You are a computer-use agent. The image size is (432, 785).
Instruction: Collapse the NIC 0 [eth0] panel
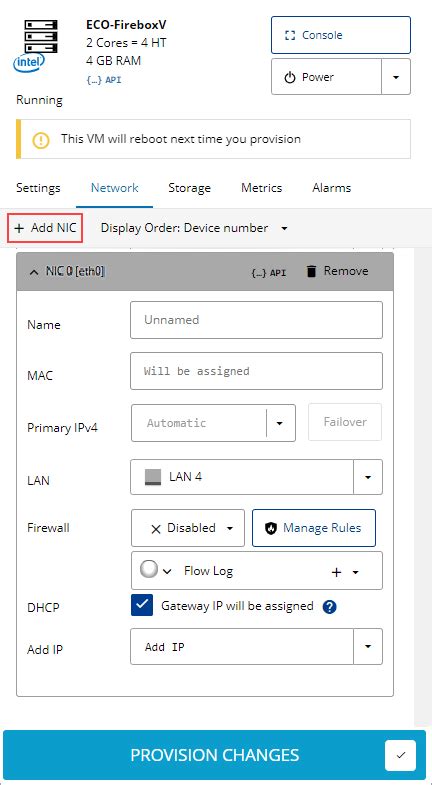pos(34,272)
